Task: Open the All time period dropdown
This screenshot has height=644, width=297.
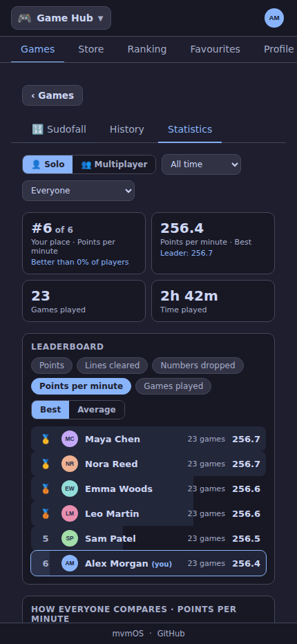Action: pos(201,164)
